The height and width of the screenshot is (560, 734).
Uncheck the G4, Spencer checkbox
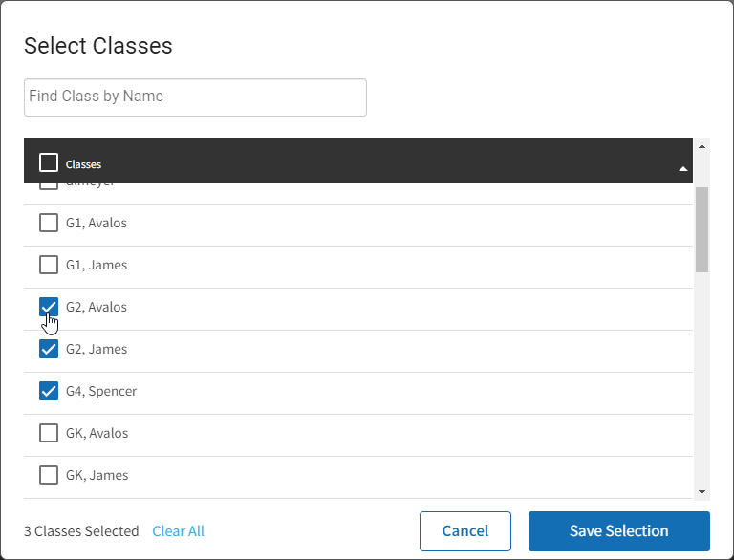pyautogui.click(x=49, y=392)
